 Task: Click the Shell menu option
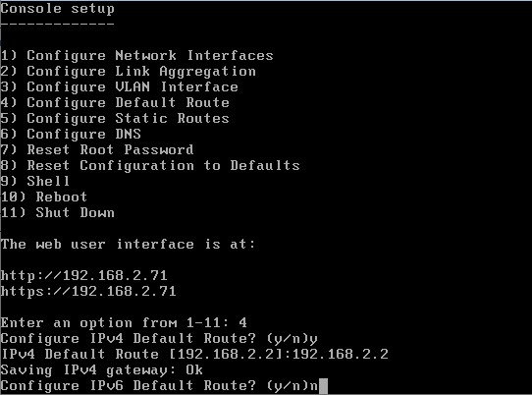pyautogui.click(x=35, y=181)
